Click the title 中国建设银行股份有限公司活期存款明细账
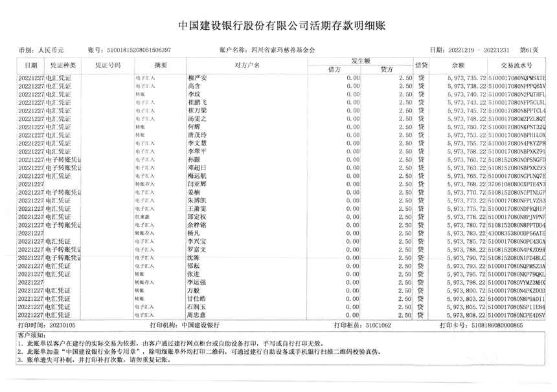Image resolution: width=557 pixels, height=392 pixels. coord(282,26)
